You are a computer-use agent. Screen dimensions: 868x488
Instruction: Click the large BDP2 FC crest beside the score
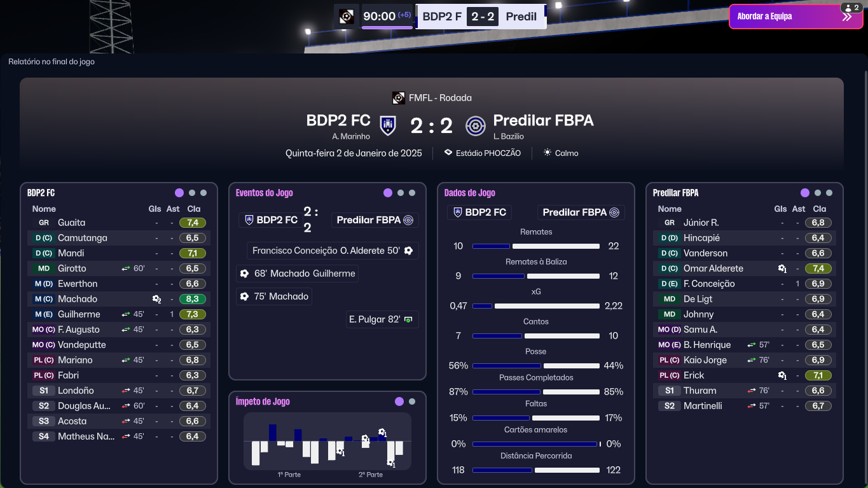[x=388, y=125]
